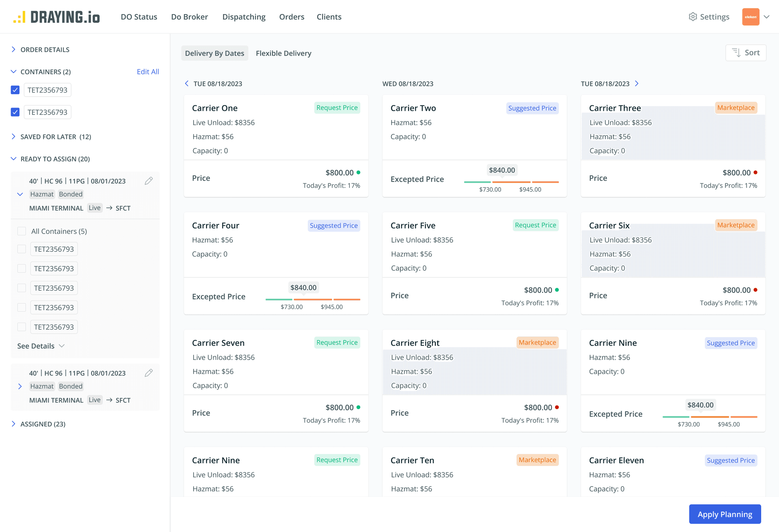Open the Dispatching menu

point(243,17)
